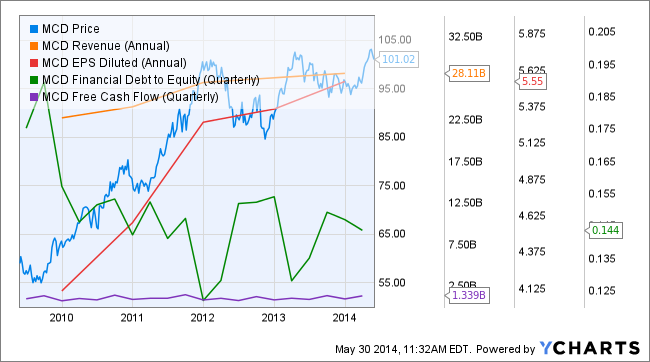Click the purple Free Cash Flow swatch

pos(34,97)
